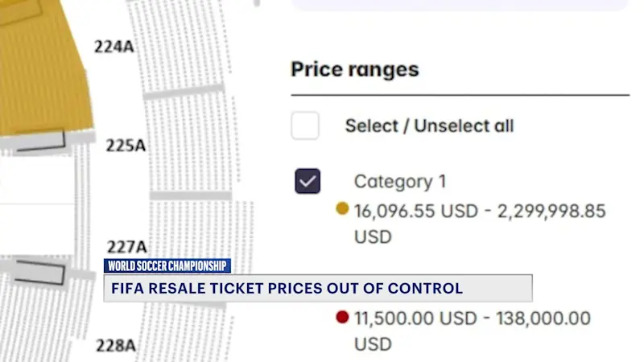Check the Select / Unselect all checkbox
The width and height of the screenshot is (644, 362).
(305, 125)
